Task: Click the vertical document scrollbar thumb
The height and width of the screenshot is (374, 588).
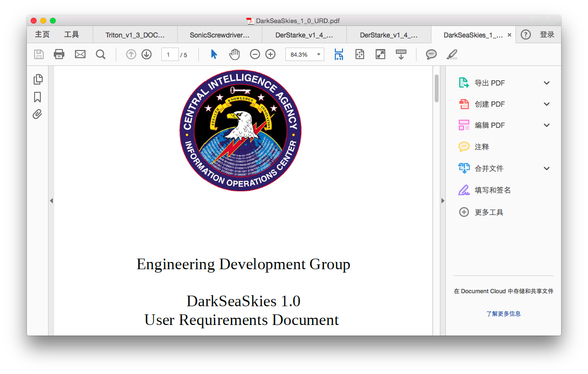Action: [x=437, y=88]
